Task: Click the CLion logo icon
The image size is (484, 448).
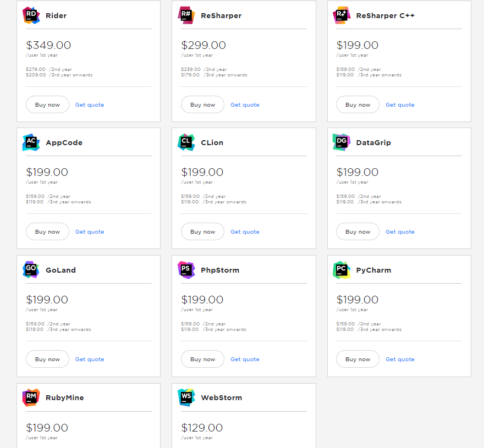Action: click(x=186, y=142)
